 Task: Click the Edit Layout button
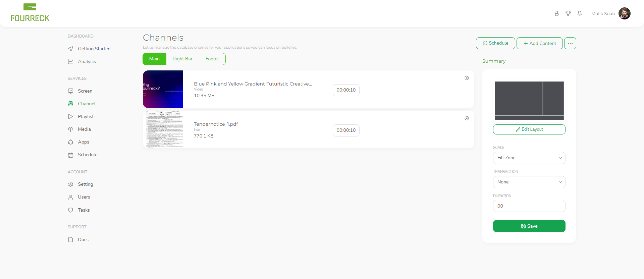point(529,129)
